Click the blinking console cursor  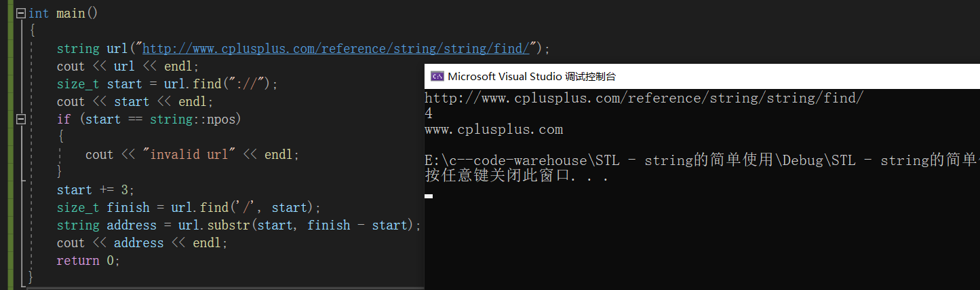coord(429,196)
